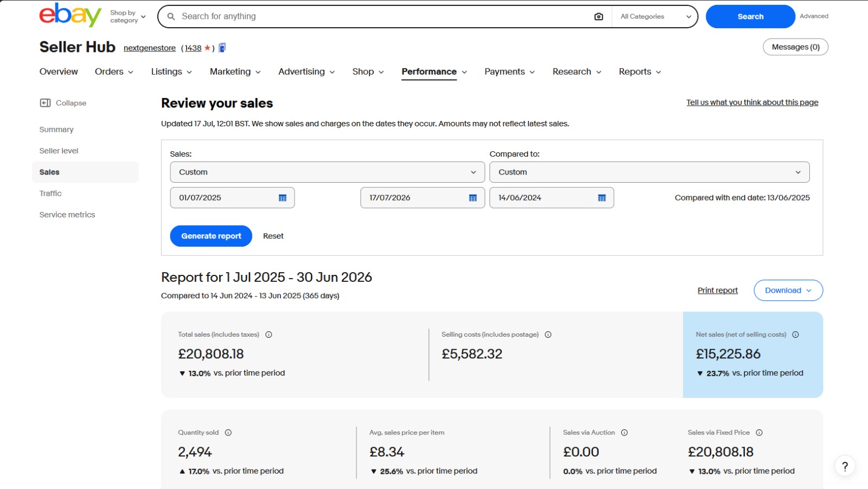Click the 1438 feedback score link
Screen dimensions: 868x489
[x=193, y=48]
